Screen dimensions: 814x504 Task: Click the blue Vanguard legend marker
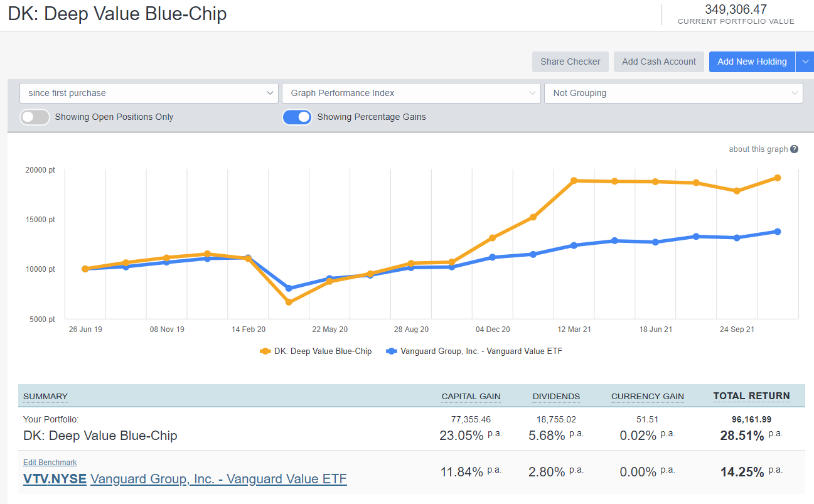pos(392,351)
